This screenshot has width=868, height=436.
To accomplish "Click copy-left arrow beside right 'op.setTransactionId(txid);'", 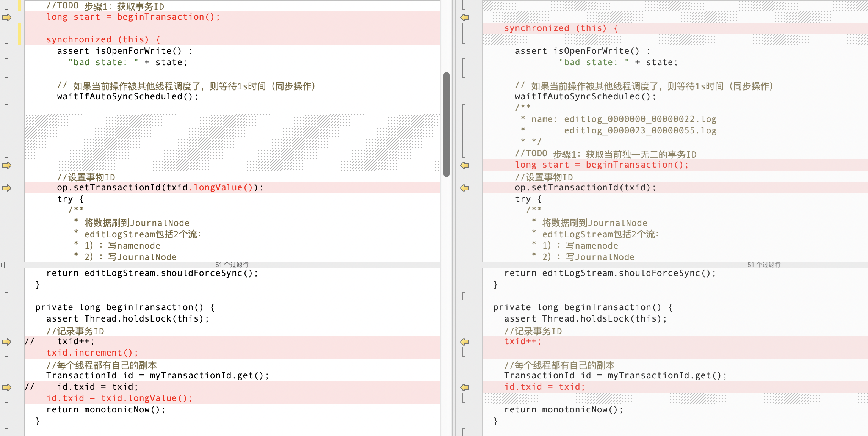I will (x=465, y=188).
